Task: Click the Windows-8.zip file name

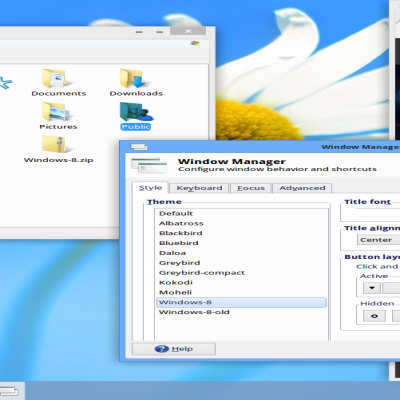Action: (x=58, y=160)
